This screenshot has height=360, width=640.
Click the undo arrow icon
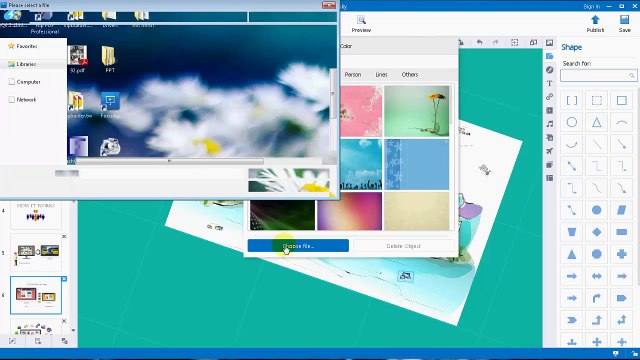479,42
